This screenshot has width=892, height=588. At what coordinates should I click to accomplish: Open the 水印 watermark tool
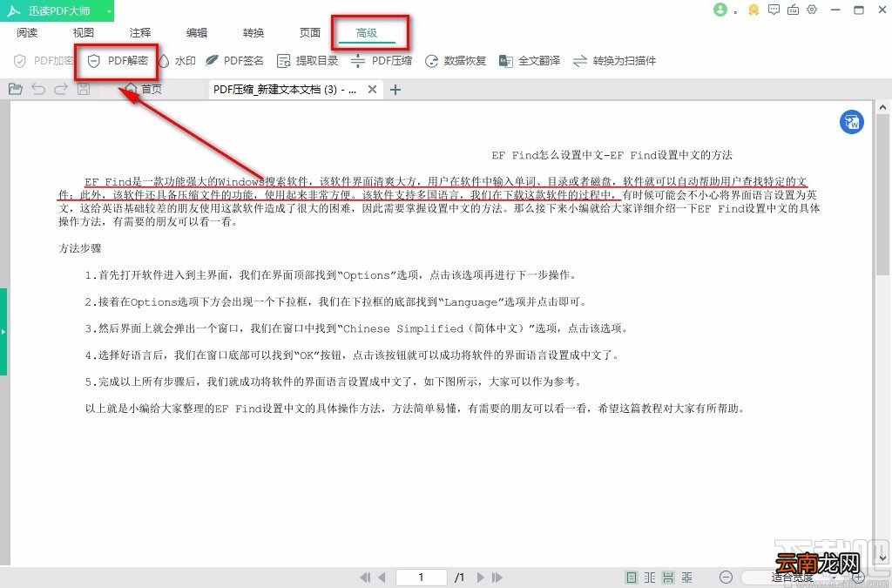click(x=177, y=60)
